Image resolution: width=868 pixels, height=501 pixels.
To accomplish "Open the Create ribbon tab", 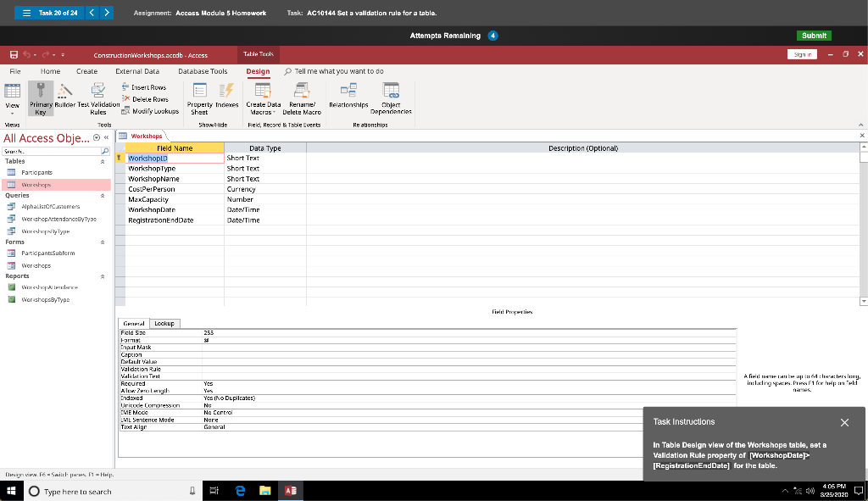I will pyautogui.click(x=86, y=71).
